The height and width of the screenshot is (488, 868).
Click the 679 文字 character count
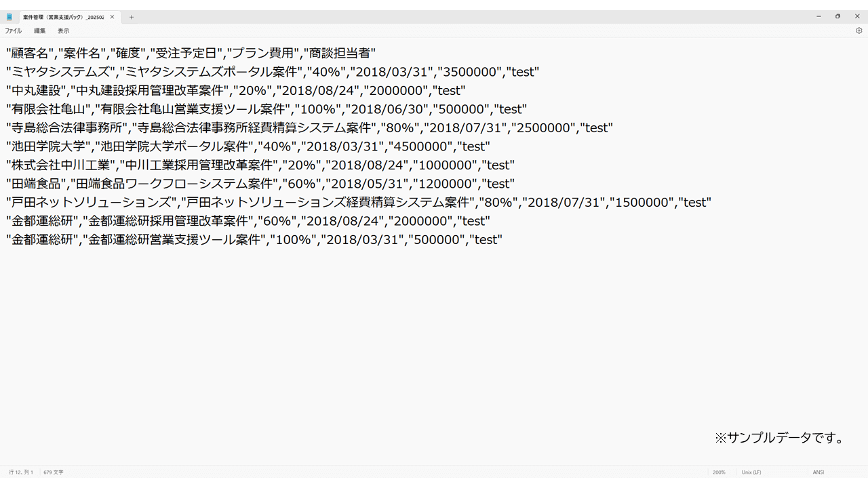[x=54, y=472]
